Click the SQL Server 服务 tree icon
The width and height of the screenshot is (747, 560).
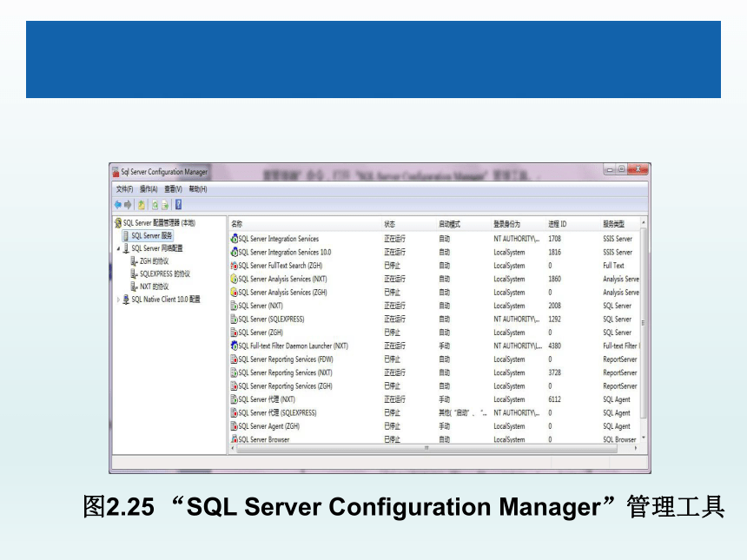click(x=126, y=235)
